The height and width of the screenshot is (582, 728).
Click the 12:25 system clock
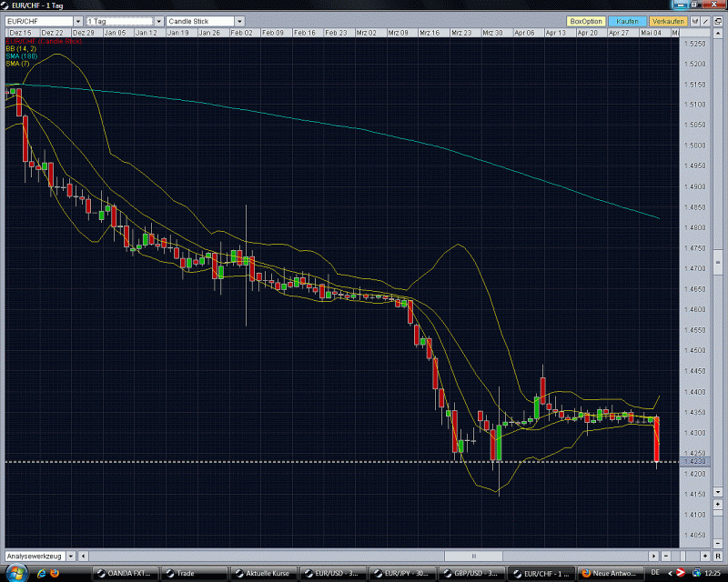click(713, 573)
